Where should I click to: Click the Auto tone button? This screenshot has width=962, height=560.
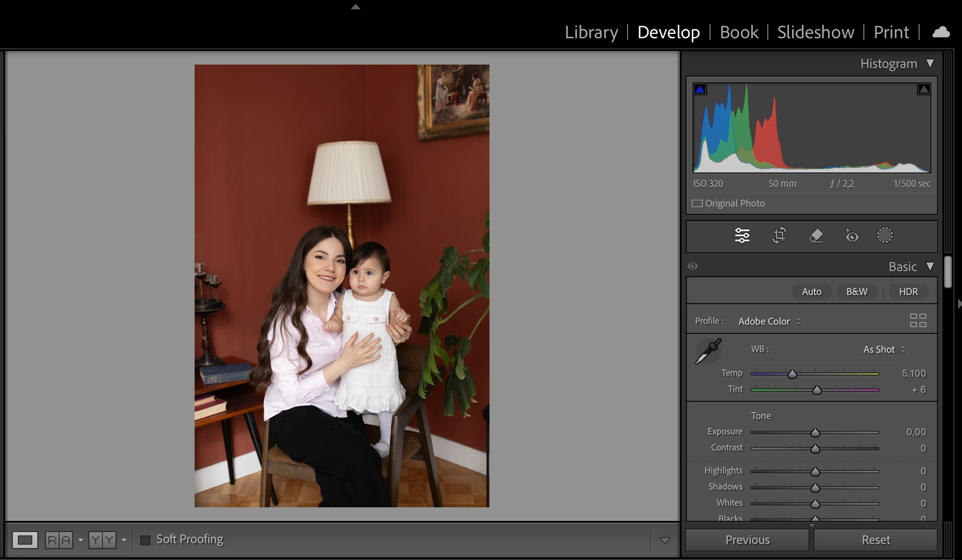[x=811, y=291]
